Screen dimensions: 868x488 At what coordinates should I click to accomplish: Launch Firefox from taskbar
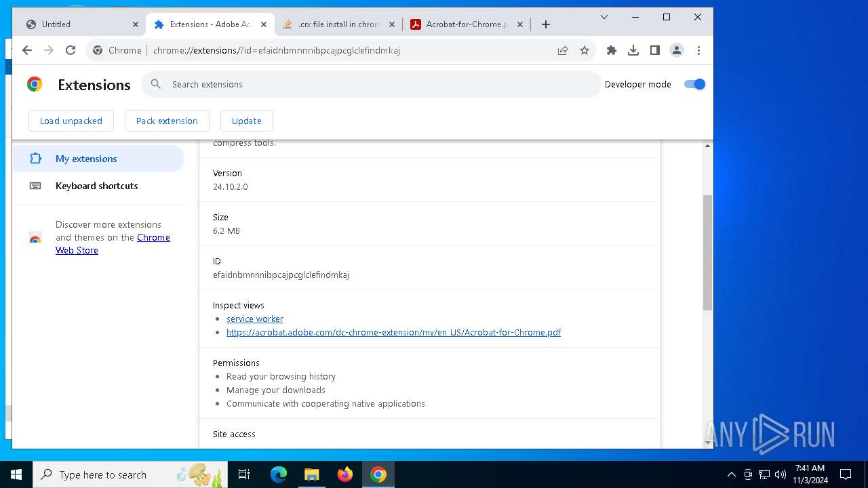[345, 474]
